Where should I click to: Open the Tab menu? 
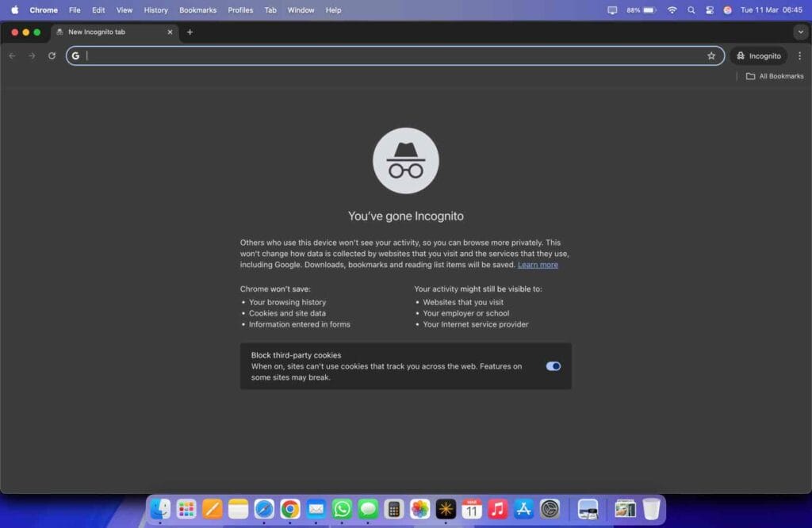[x=270, y=10]
